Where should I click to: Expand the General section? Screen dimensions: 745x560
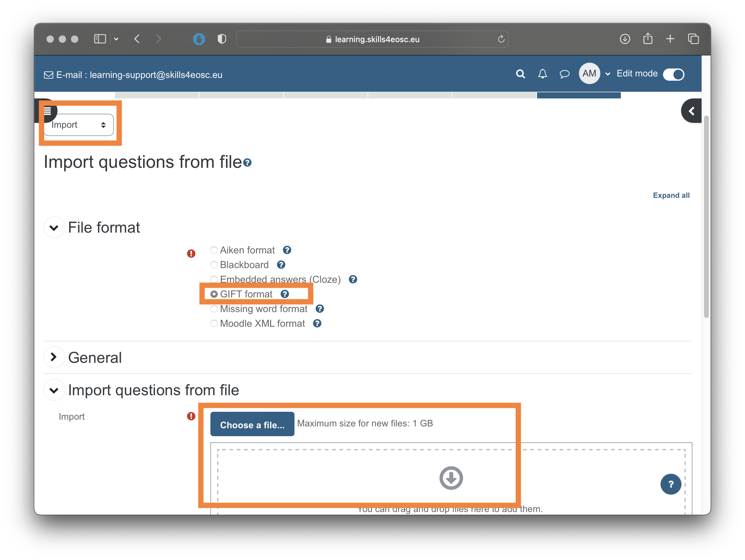[x=54, y=357]
